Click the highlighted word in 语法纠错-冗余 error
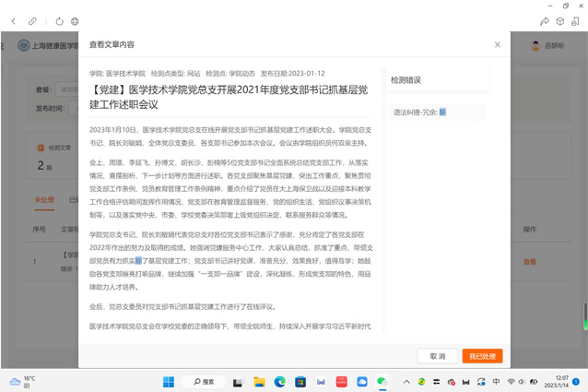 pyautogui.click(x=442, y=113)
